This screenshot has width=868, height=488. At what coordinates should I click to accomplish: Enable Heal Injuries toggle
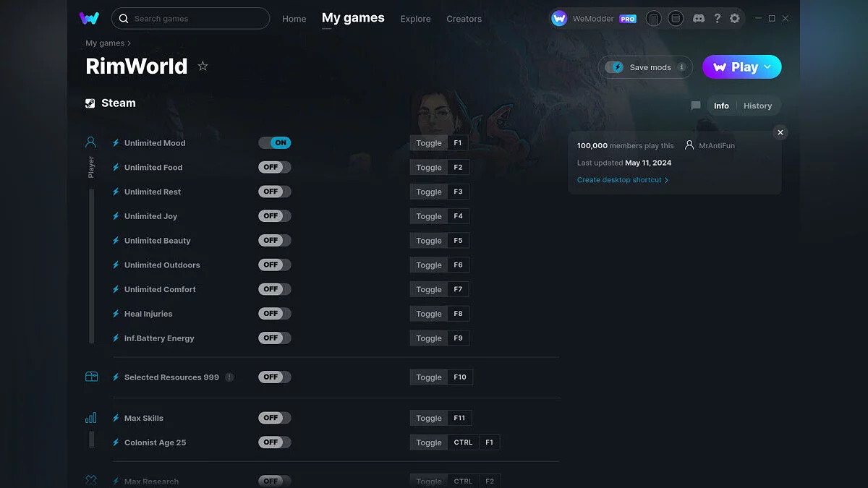(x=275, y=314)
